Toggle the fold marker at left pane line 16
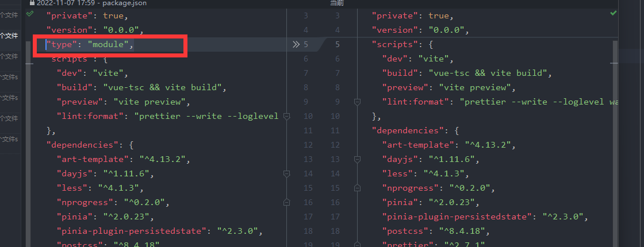 pyautogui.click(x=286, y=202)
